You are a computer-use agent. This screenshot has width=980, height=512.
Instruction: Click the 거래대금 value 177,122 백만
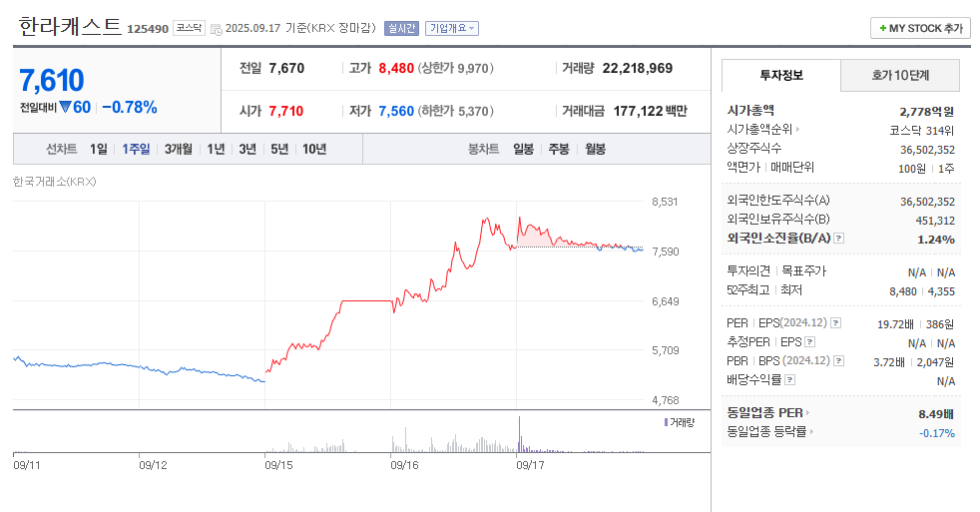tap(650, 111)
